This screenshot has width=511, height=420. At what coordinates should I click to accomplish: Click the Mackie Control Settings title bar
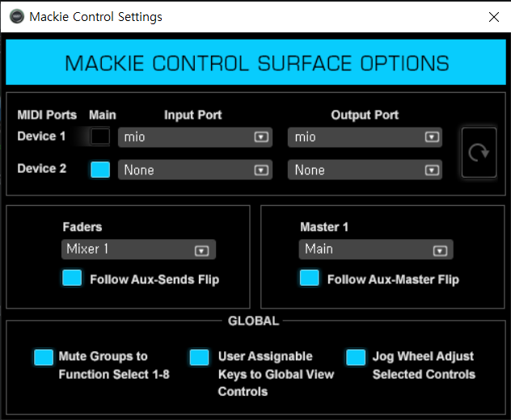(x=243, y=16)
